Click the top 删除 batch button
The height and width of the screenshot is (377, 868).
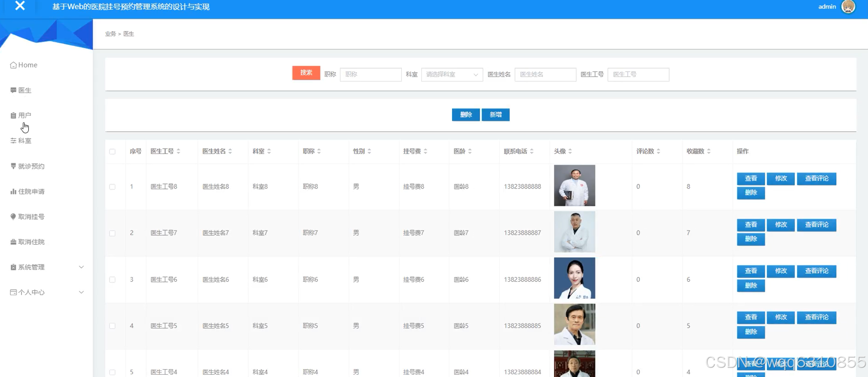point(466,115)
